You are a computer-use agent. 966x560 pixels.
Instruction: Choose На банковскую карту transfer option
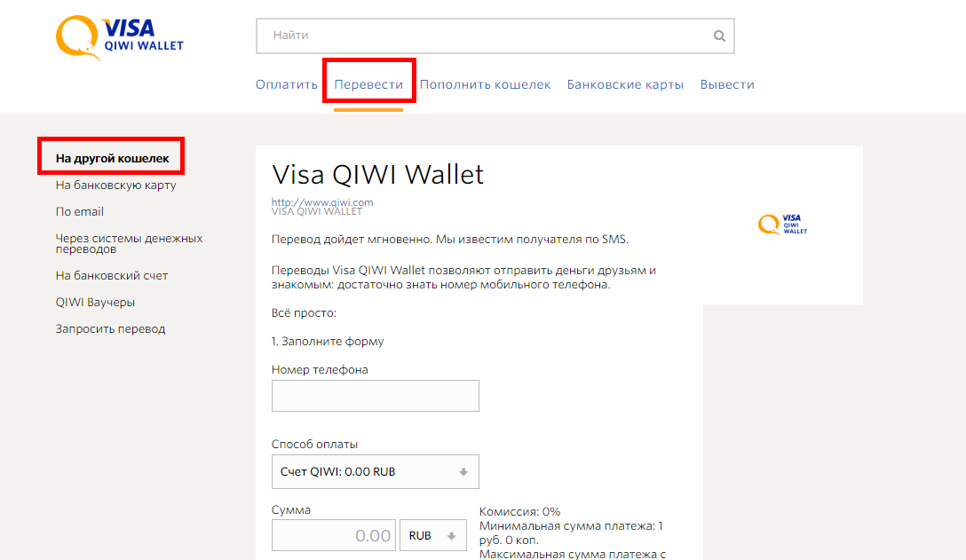point(115,185)
